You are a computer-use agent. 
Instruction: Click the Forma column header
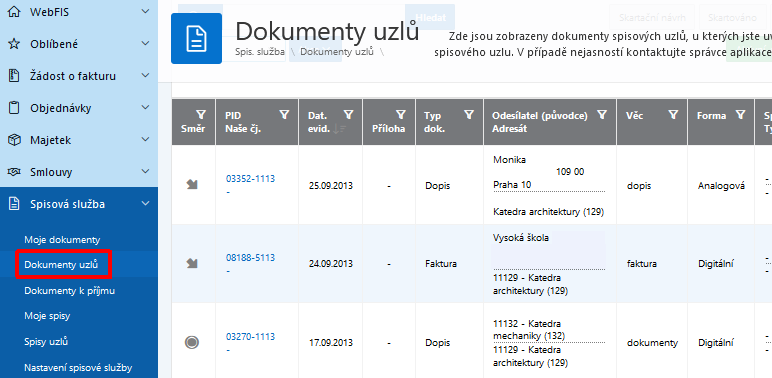(x=721, y=122)
